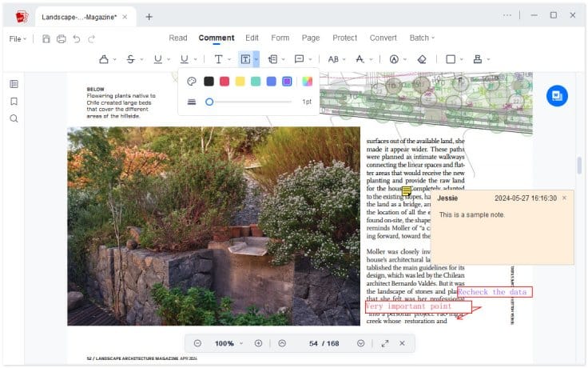Viewport: 588px width, 368px height.
Task: Expand the pencil options dropdown
Action: [405, 59]
